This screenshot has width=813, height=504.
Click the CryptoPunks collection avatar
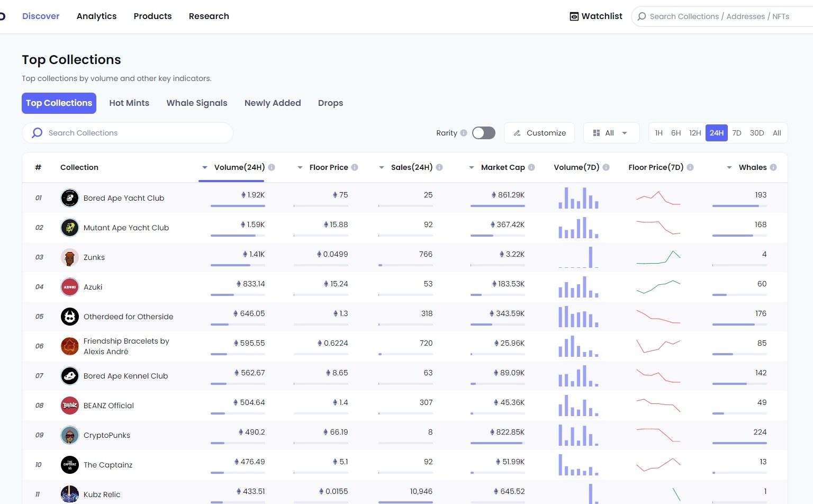coord(69,435)
